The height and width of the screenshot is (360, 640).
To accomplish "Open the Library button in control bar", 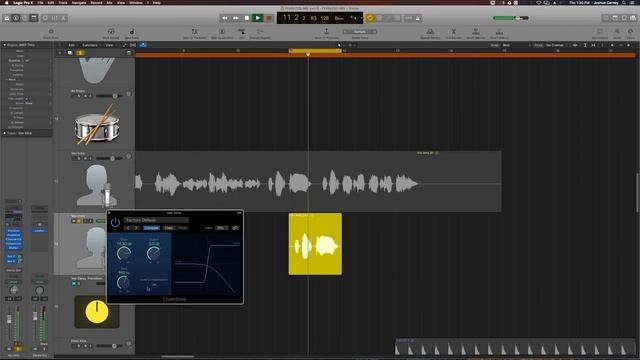I will (7, 18).
